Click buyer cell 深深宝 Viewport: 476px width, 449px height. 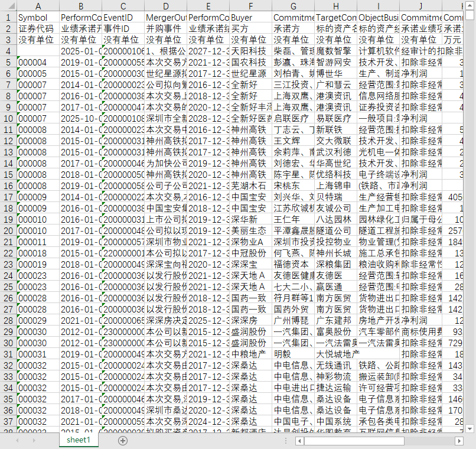pos(251,265)
